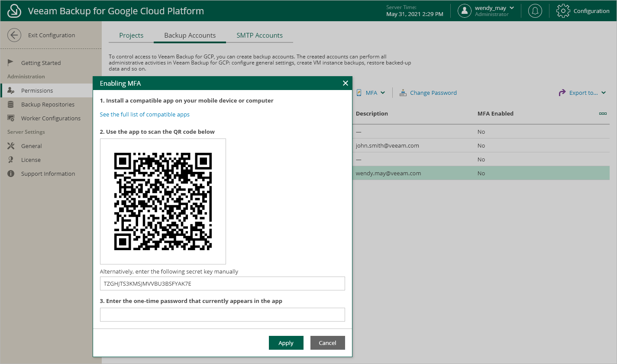Open Worker Configurations in sidebar
This screenshot has height=364, width=617.
51,118
